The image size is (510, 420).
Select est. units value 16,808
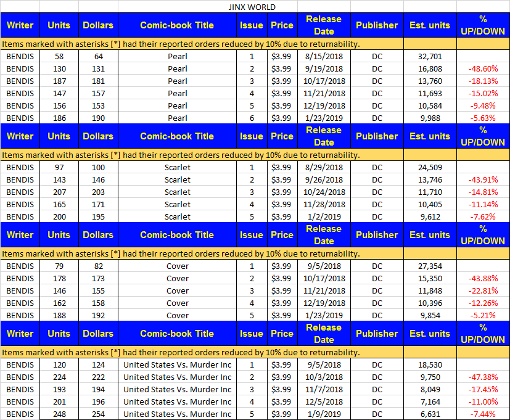[x=430, y=68]
